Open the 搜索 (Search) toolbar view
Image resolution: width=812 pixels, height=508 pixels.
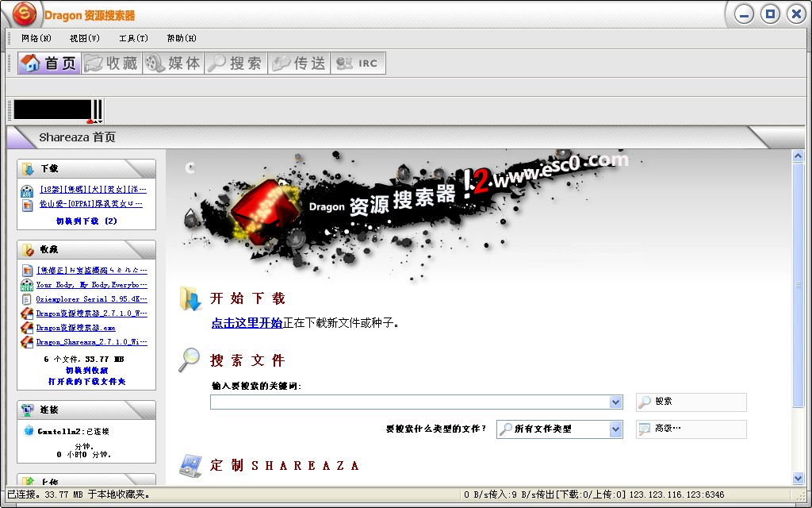click(235, 63)
